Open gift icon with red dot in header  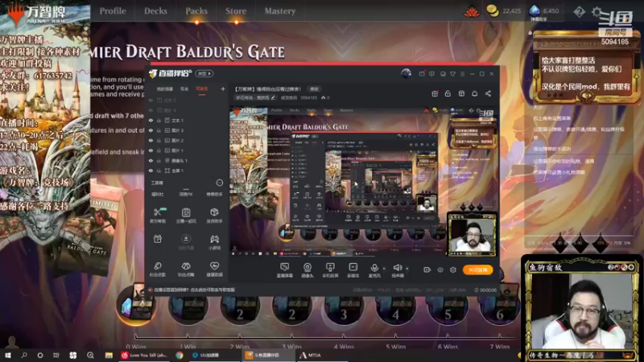coord(435,93)
